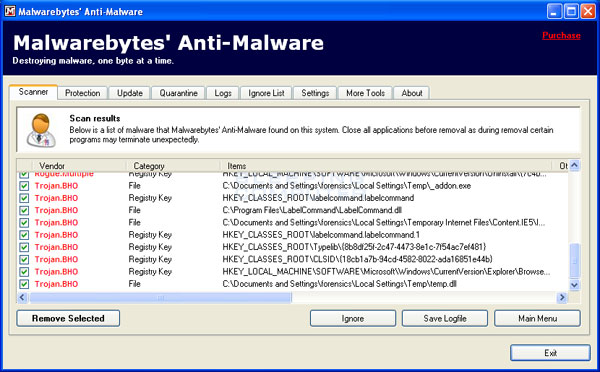
Task: Select the labelcommand.labelcommand.1 key path text
Action: [x=321, y=235]
